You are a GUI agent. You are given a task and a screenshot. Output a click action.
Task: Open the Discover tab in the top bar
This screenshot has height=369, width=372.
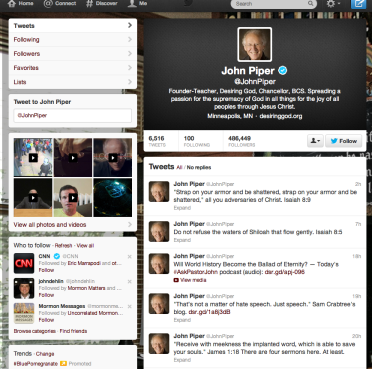(102, 3)
